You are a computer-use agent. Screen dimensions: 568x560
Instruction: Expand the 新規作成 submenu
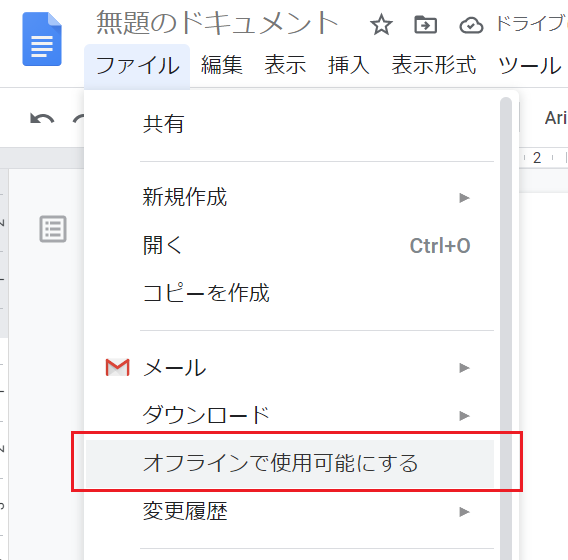[x=290, y=197]
